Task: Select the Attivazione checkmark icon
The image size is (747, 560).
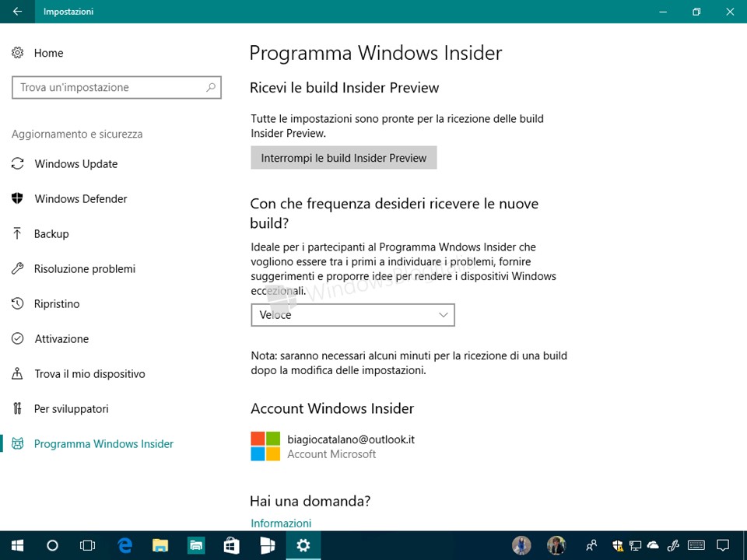Action: pos(18,338)
